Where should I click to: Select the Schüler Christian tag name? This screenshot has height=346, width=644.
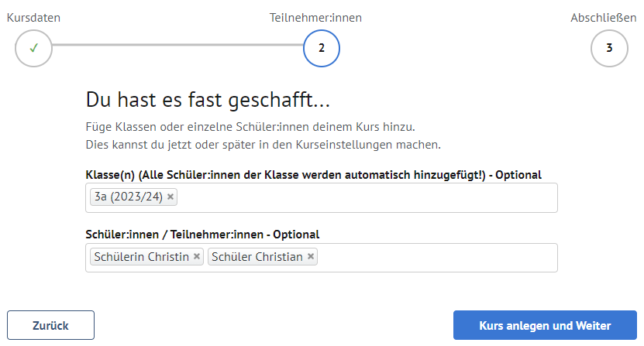pos(257,257)
